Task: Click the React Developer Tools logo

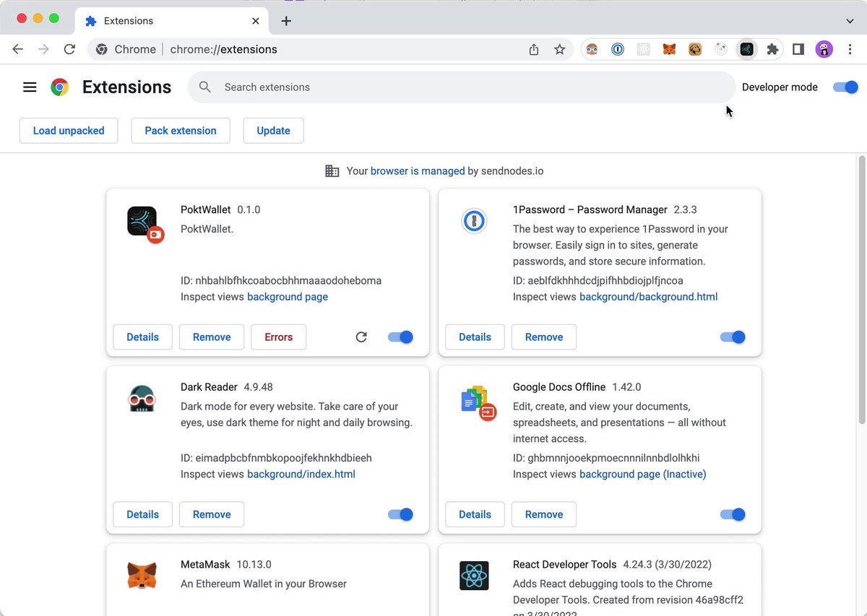Action: point(474,576)
